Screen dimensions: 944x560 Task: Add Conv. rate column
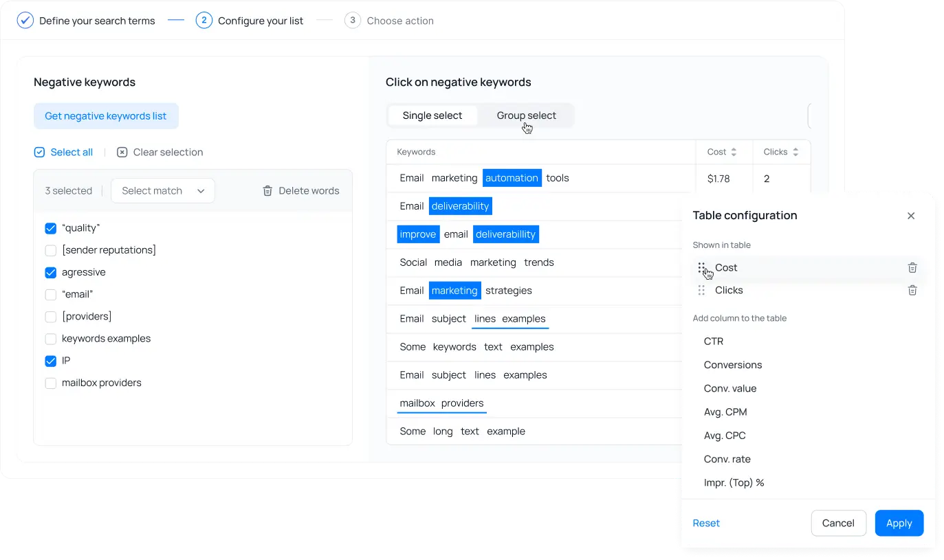pos(727,459)
